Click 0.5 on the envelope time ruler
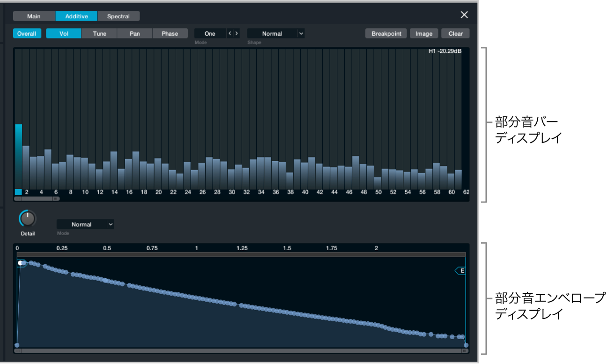This screenshot has width=608, height=364. pos(107,248)
